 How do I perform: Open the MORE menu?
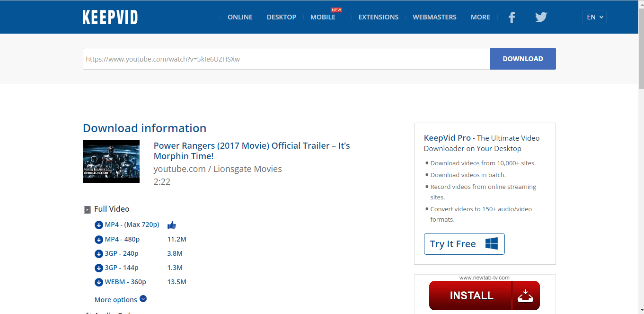[x=480, y=17]
